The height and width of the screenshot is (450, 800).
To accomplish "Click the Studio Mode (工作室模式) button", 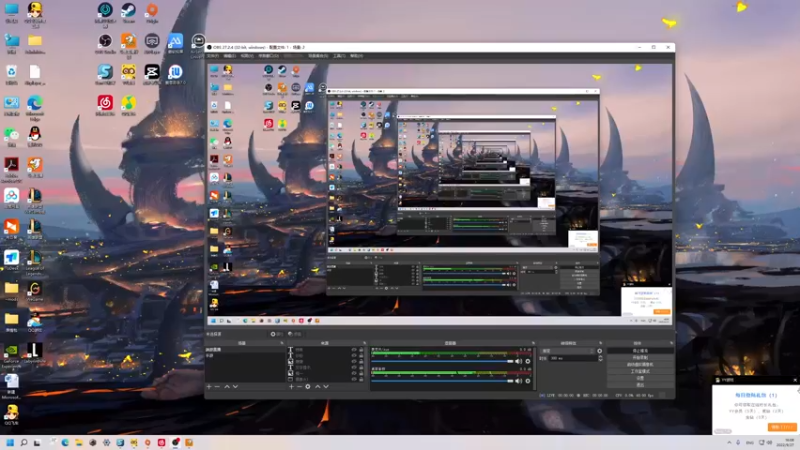I will [x=640, y=371].
